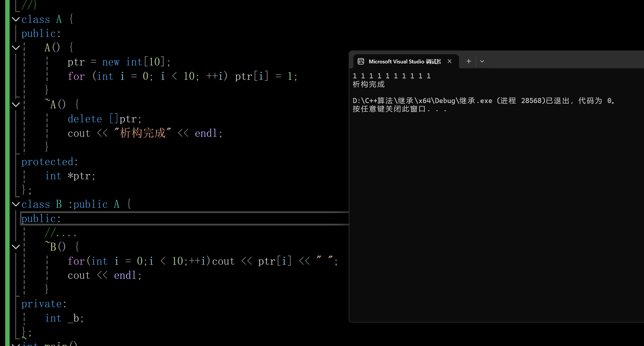The height and width of the screenshot is (346, 644).
Task: Collapse the A() constructor block
Action: [16, 48]
